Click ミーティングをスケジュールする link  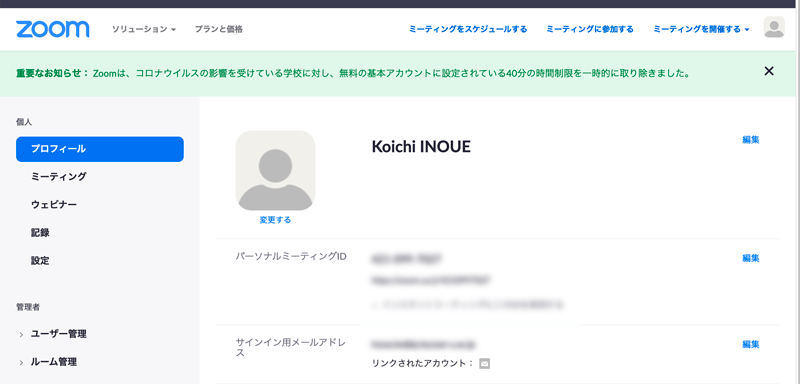point(468,29)
